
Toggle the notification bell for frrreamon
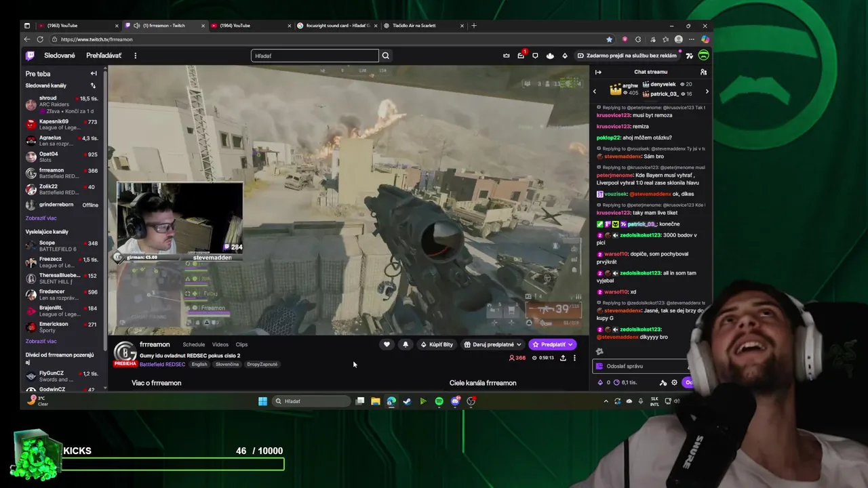(x=406, y=344)
